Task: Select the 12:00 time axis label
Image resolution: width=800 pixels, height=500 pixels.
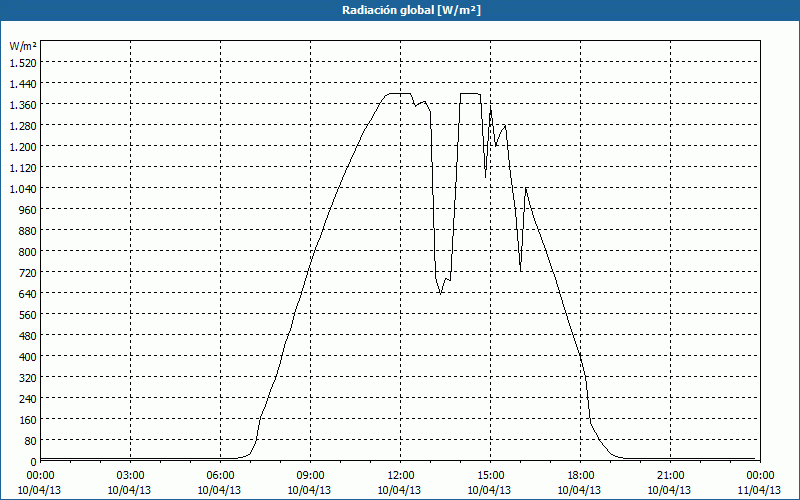Action: [401, 476]
